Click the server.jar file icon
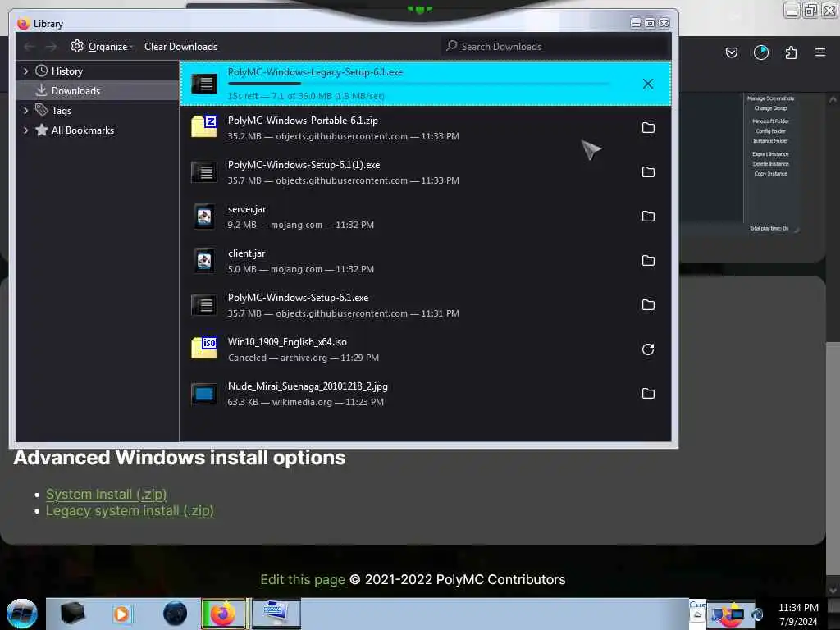 click(x=204, y=217)
